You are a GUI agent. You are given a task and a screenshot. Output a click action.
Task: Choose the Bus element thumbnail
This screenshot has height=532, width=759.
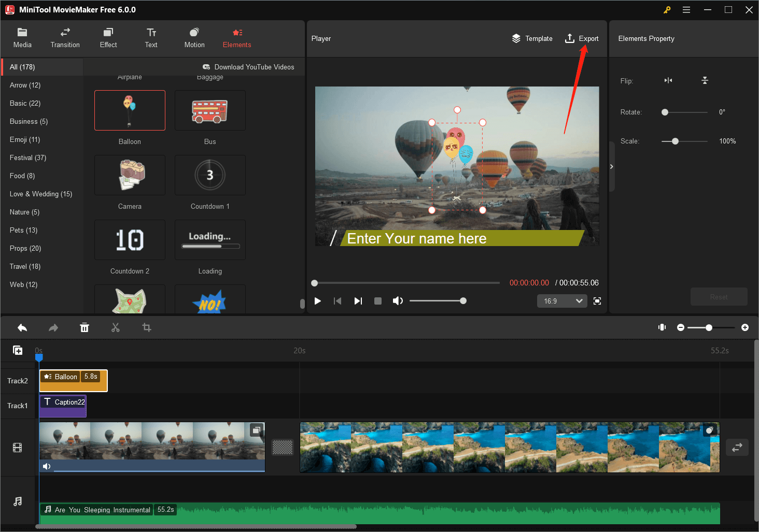(210, 110)
